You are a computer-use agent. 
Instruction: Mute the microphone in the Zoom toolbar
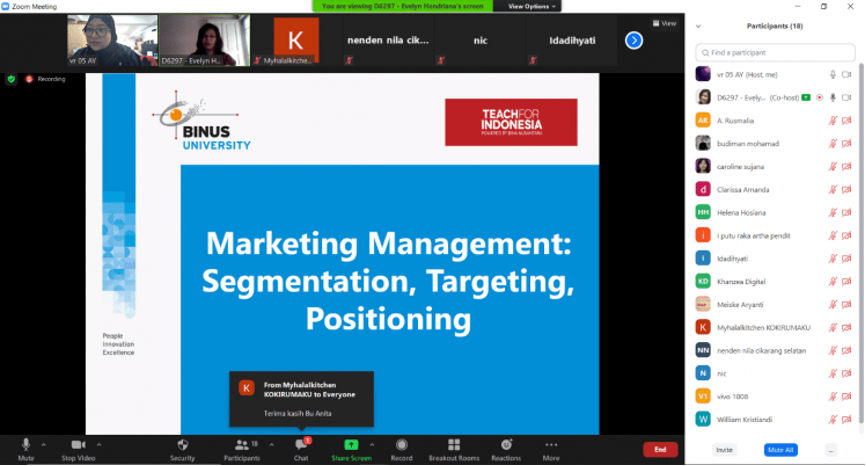tap(25, 449)
